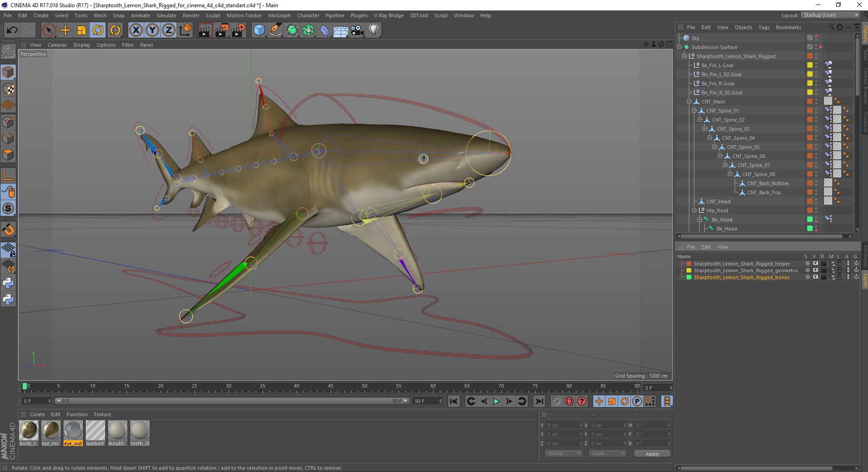Add a Light object

click(x=374, y=30)
